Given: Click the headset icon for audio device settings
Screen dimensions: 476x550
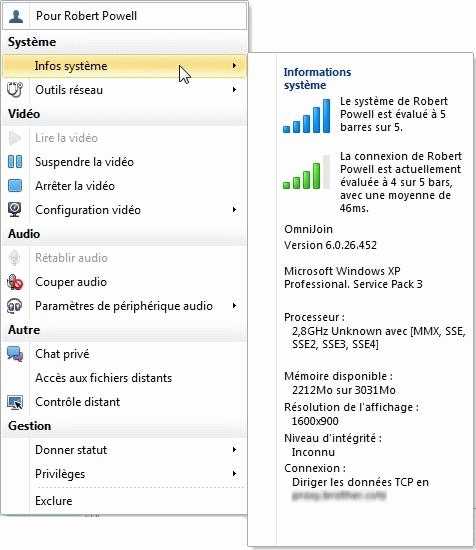Looking at the screenshot, I should [15, 306].
